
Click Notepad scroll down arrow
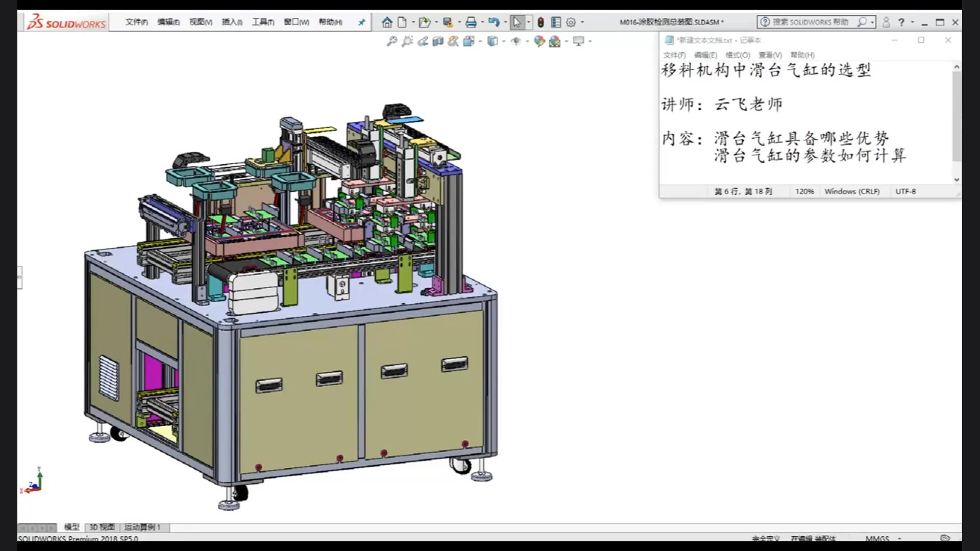(957, 180)
